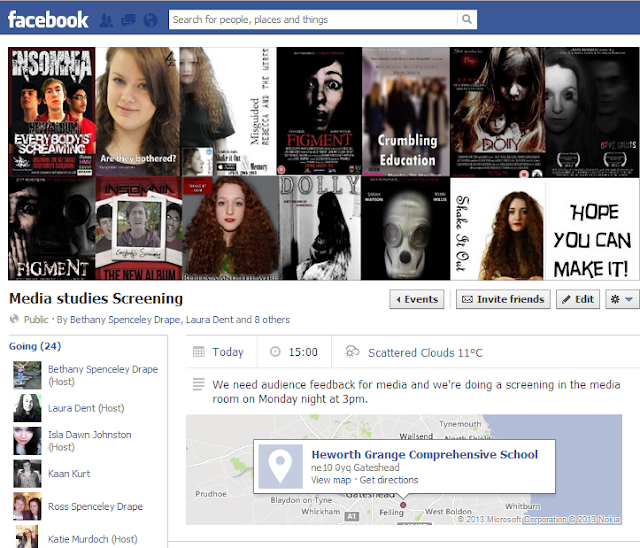Open the red Figment film poster
The height and width of the screenshot is (548, 640).
[x=319, y=112]
